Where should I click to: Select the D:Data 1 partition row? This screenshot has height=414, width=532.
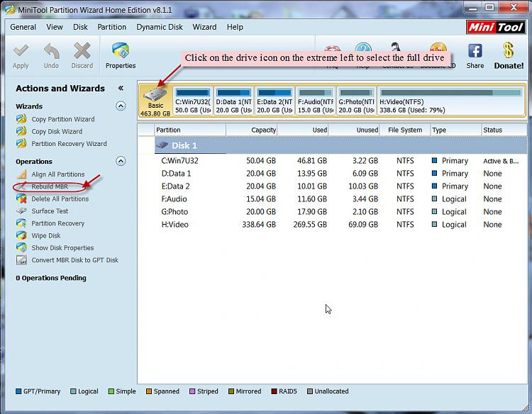[340, 174]
